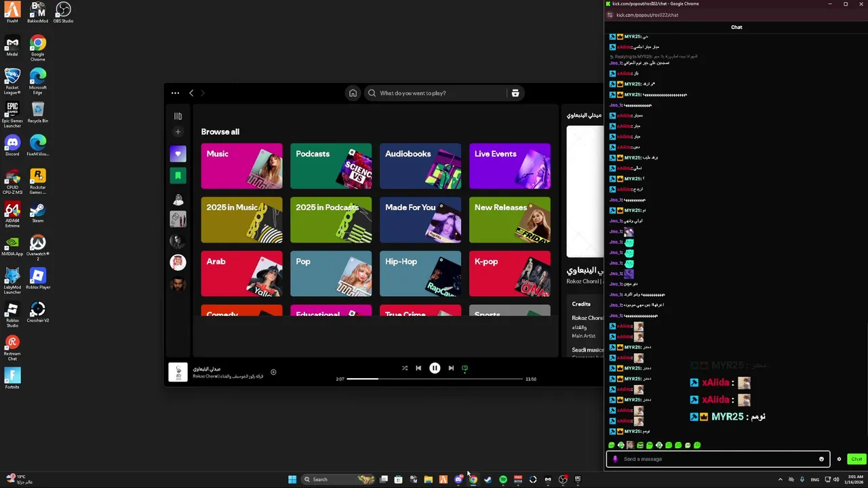
Task: Open the Medal desktop shortcut
Action: click(12, 46)
